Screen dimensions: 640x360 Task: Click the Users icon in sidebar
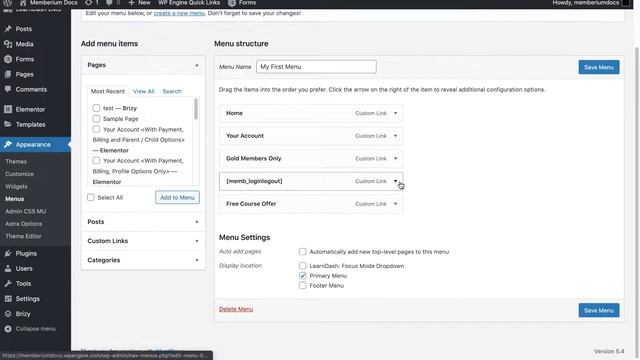8,269
